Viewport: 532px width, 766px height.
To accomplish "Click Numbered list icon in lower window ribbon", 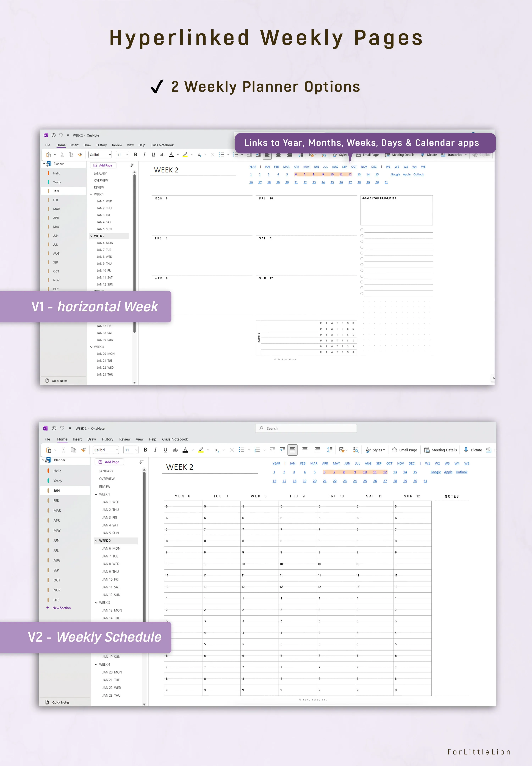I will click(257, 450).
